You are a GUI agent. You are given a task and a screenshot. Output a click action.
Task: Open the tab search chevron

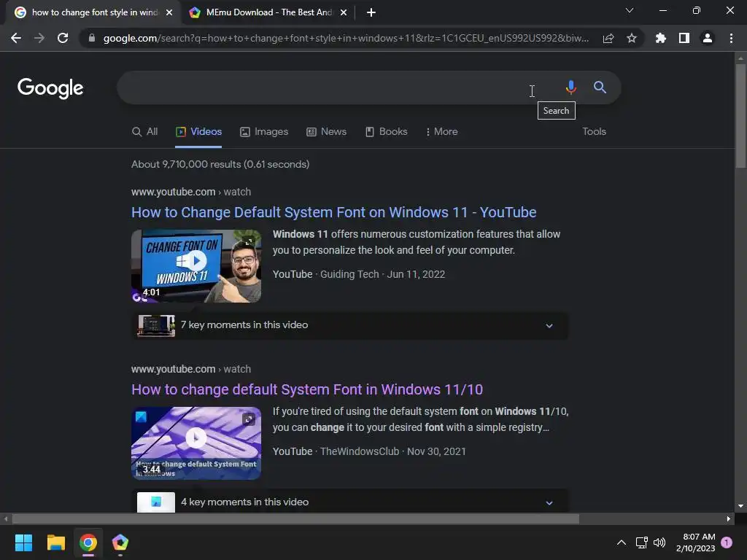pos(630,10)
